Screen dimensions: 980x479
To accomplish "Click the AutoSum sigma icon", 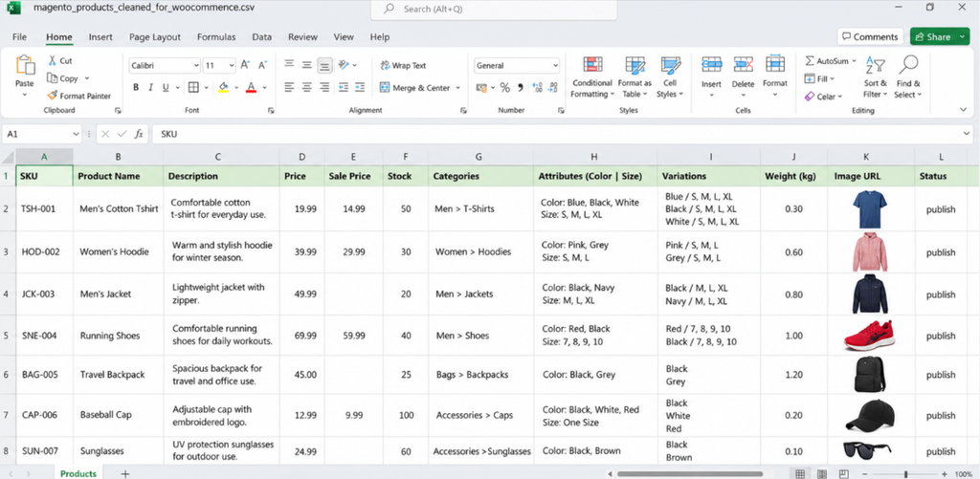I will click(x=810, y=61).
